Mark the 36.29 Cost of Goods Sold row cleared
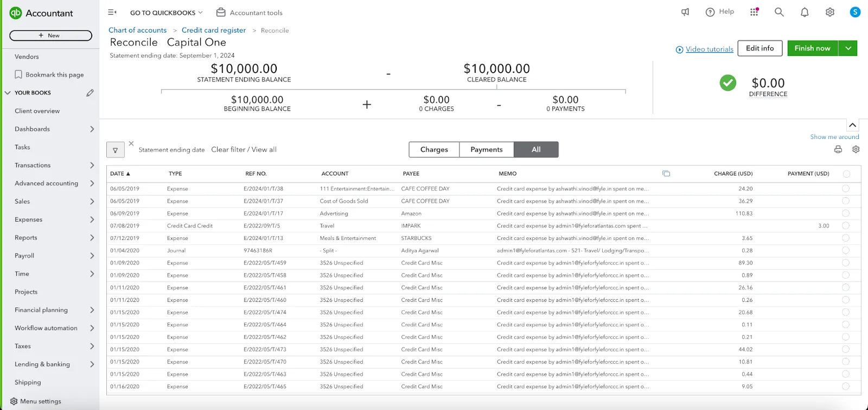 (x=846, y=201)
